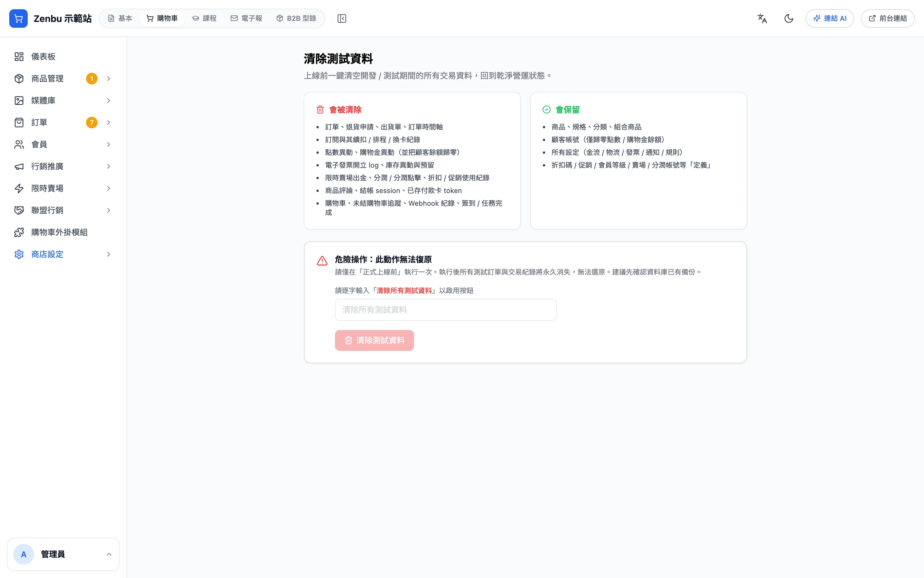Switch to the B2B 型錄 tab

click(296, 18)
